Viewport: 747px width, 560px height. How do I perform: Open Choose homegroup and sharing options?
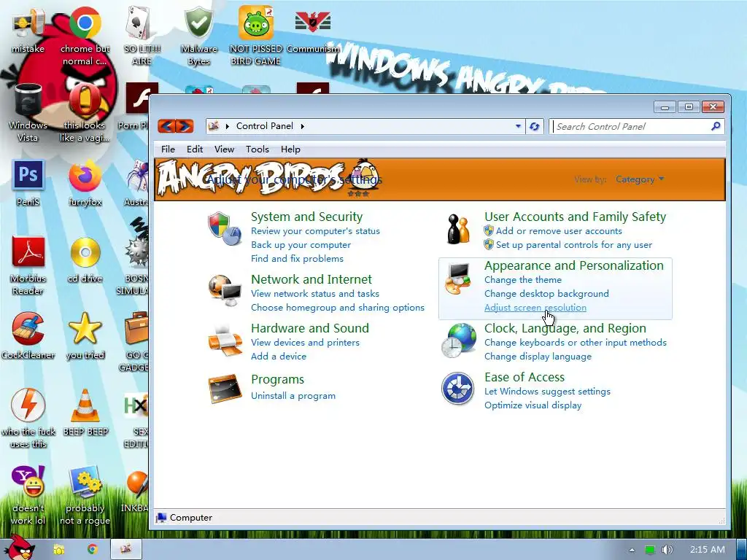pos(337,308)
